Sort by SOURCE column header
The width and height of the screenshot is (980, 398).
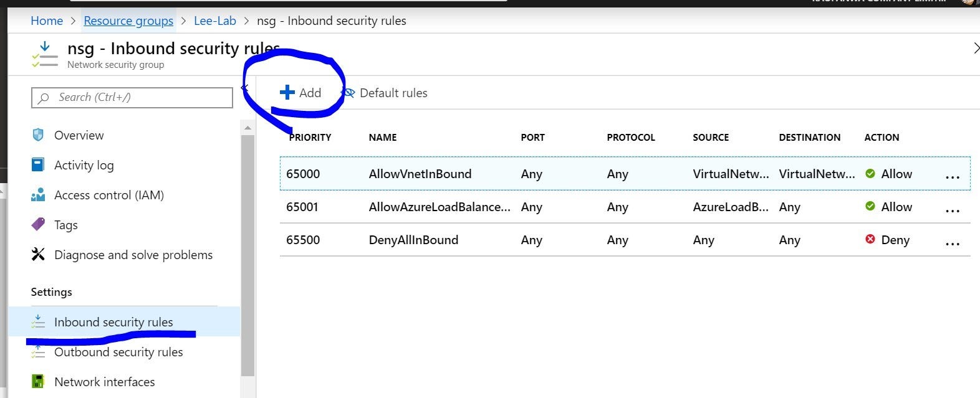711,137
